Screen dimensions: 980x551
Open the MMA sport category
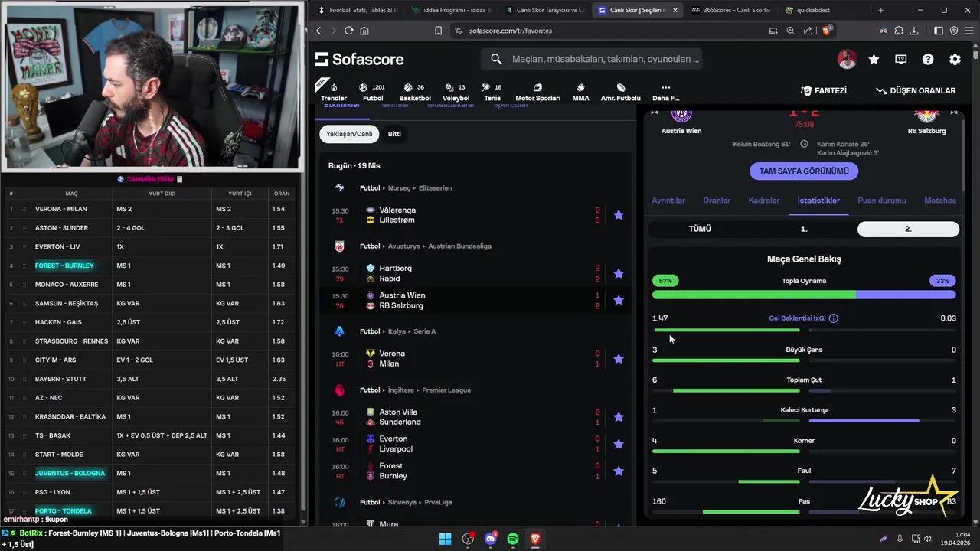click(x=580, y=92)
